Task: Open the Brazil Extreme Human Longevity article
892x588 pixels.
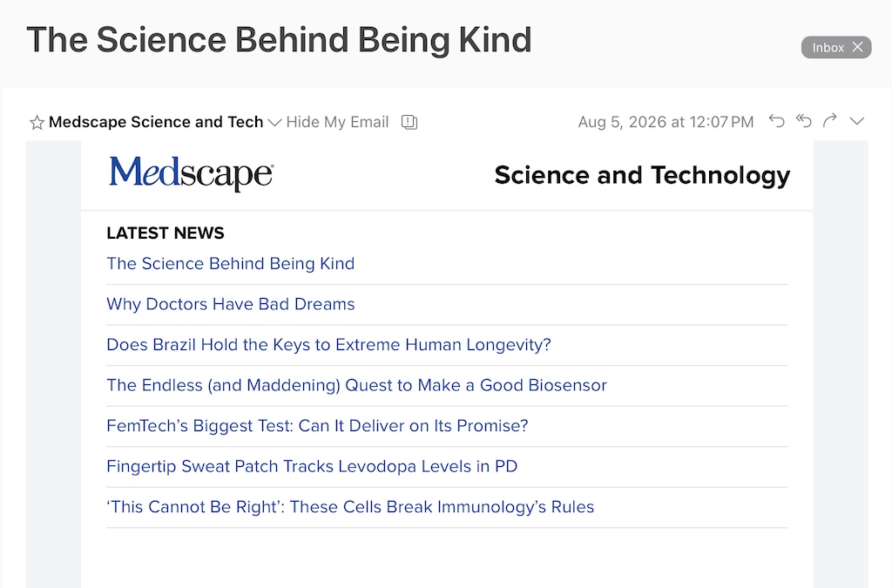Action: pos(328,345)
